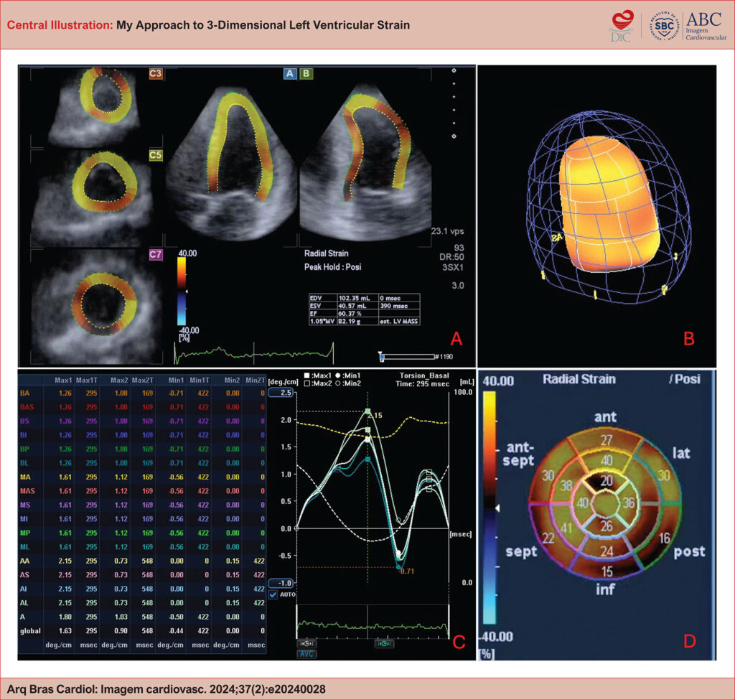
Task: Select the C3 short-axis plane label
Action: (x=156, y=74)
